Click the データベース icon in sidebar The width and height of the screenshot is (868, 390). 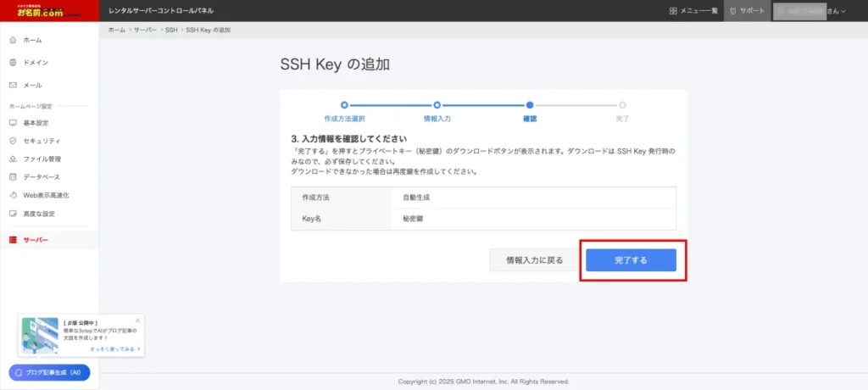pos(13,177)
